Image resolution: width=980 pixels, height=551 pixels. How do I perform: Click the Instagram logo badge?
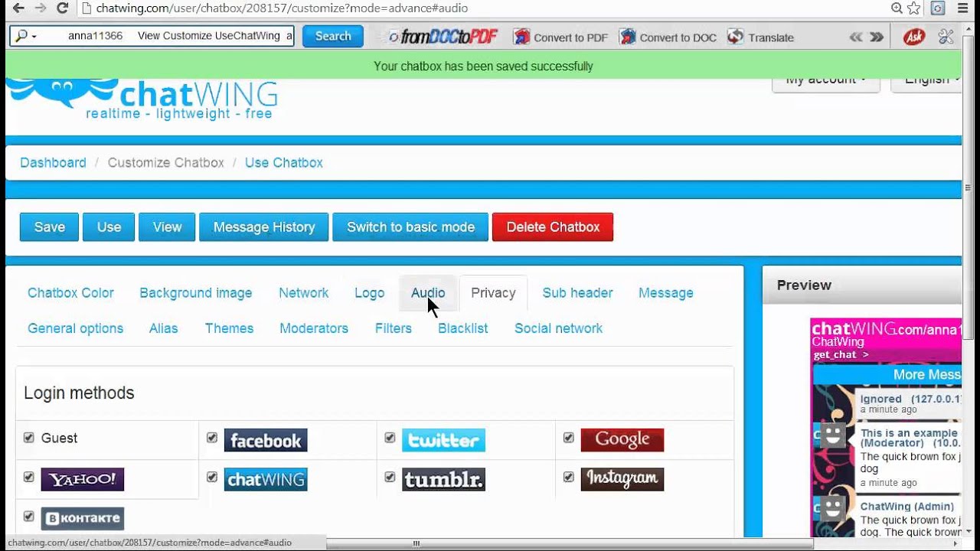(x=622, y=479)
